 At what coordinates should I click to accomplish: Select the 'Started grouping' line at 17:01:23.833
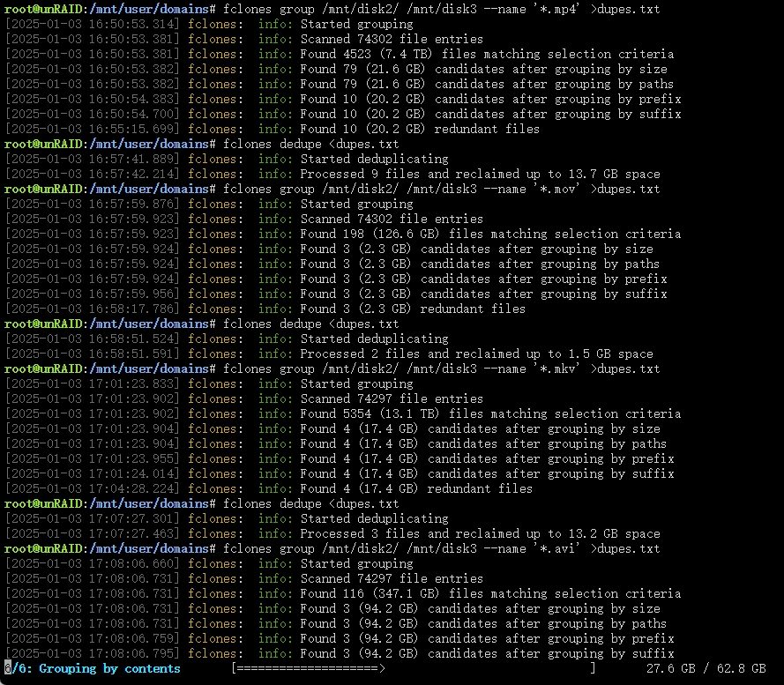[210, 384]
